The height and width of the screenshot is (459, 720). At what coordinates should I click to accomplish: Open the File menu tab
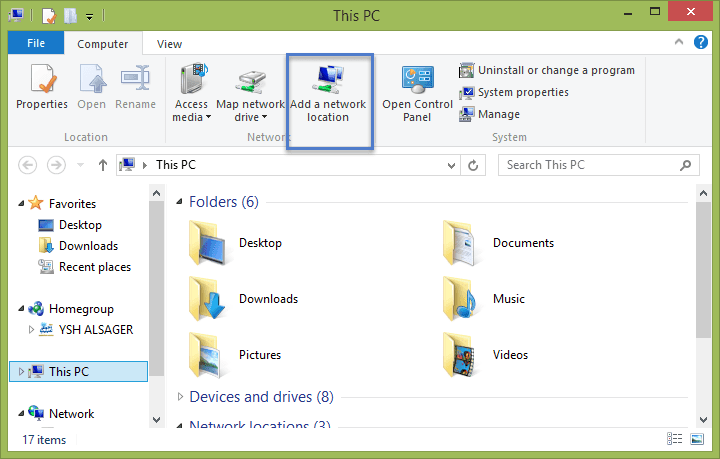(36, 43)
